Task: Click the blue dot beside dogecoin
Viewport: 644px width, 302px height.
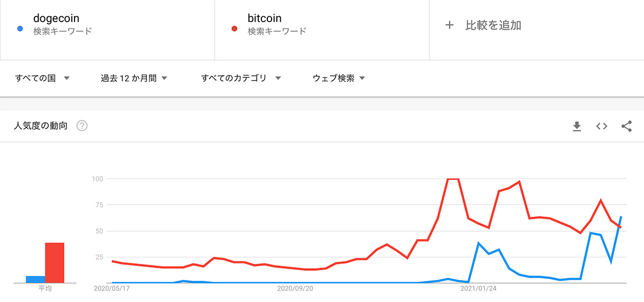Action: tap(20, 29)
